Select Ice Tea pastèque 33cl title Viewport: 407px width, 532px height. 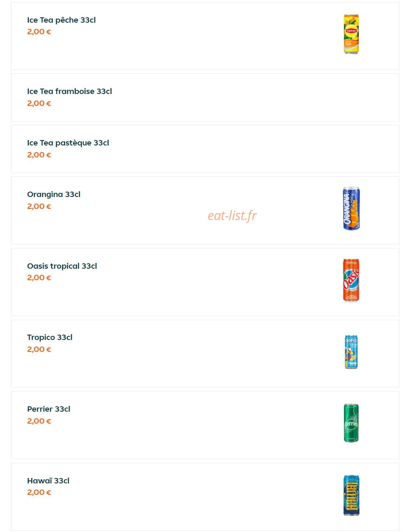(68, 143)
